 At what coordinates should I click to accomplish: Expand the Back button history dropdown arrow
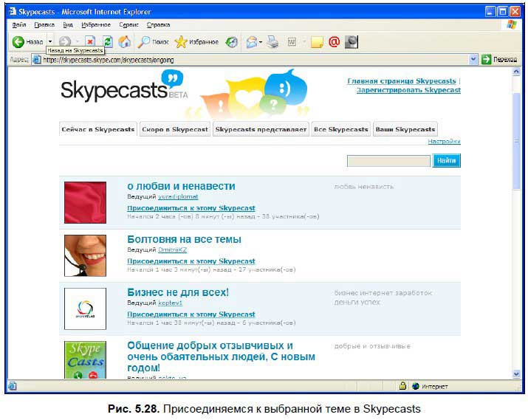50,42
